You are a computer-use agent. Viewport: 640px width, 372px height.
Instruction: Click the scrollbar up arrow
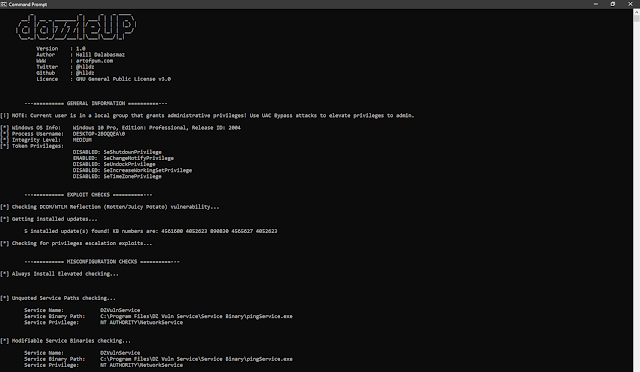coord(636,12)
